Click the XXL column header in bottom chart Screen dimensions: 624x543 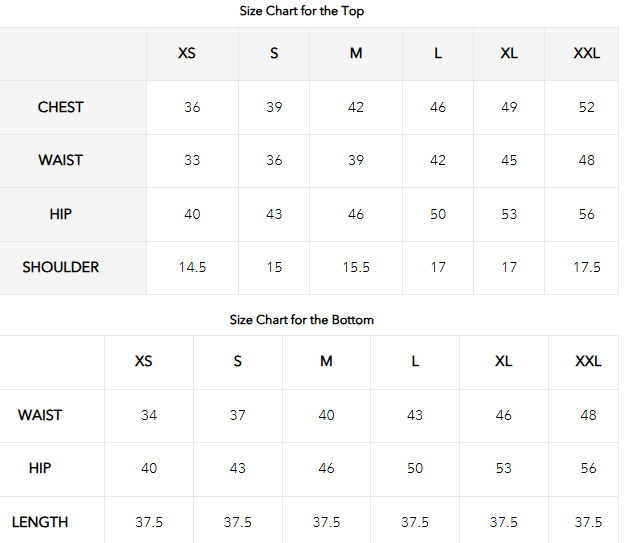coord(589,361)
